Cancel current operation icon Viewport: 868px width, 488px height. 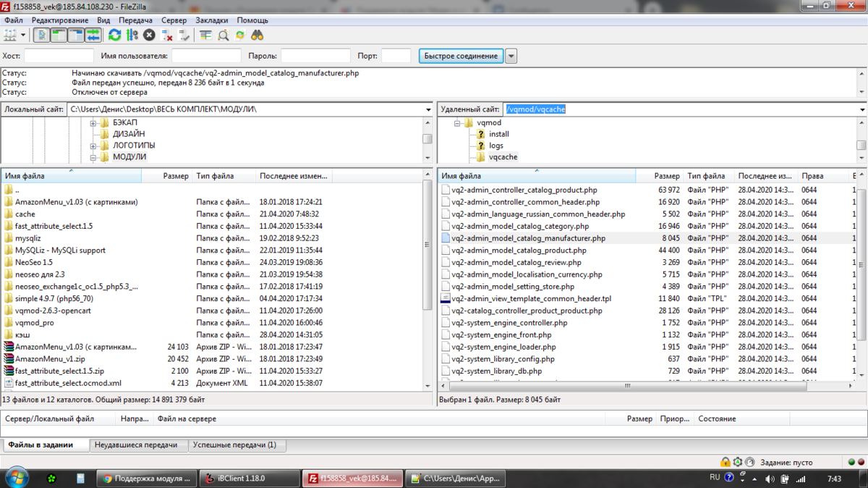point(149,35)
